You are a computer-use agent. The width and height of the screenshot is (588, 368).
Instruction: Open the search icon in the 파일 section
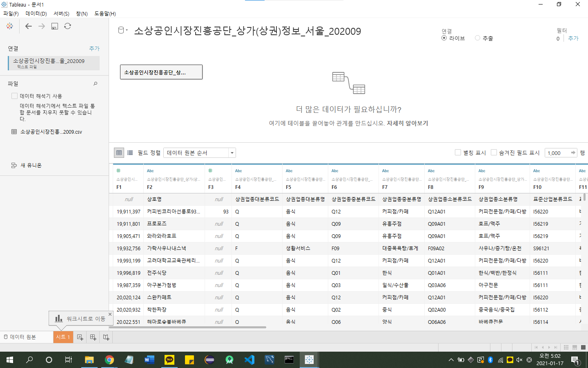(96, 84)
